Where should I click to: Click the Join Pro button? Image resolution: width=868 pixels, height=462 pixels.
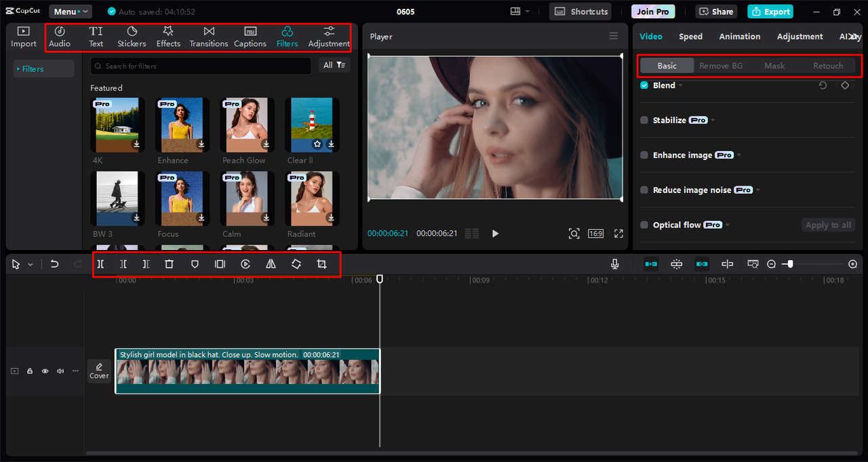[653, 12]
